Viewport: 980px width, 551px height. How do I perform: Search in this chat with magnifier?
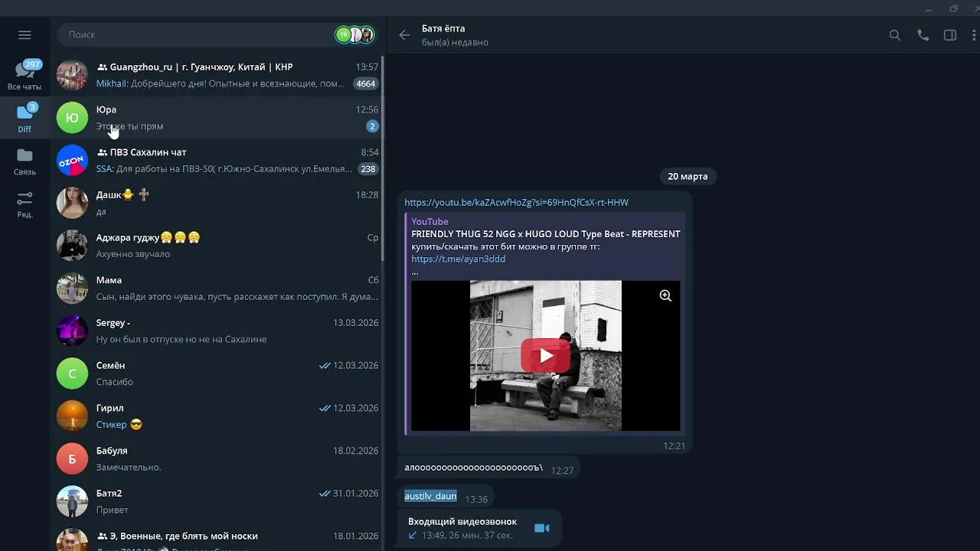pos(895,35)
